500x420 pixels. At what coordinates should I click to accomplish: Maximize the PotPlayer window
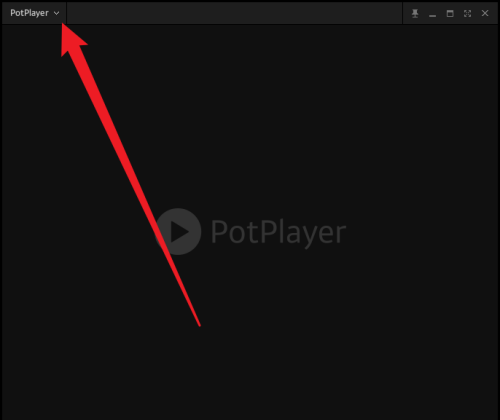450,13
